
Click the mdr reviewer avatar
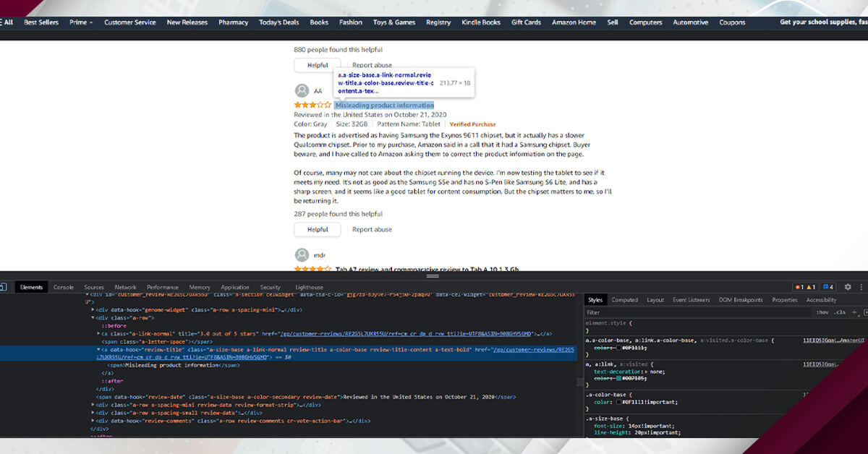click(x=302, y=255)
